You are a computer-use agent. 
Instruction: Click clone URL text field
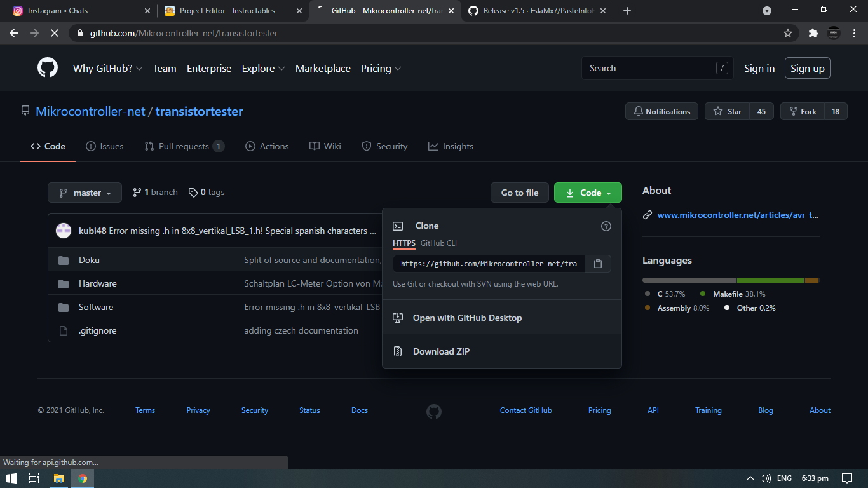489,264
